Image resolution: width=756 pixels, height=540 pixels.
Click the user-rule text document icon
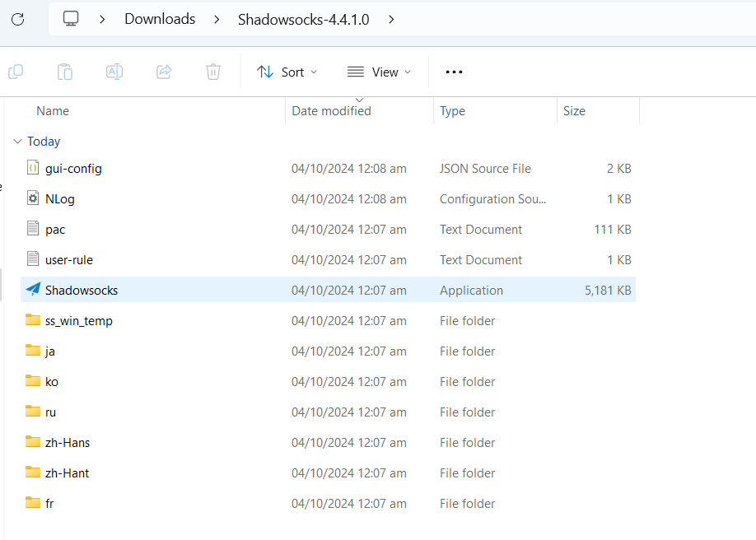[x=33, y=259]
